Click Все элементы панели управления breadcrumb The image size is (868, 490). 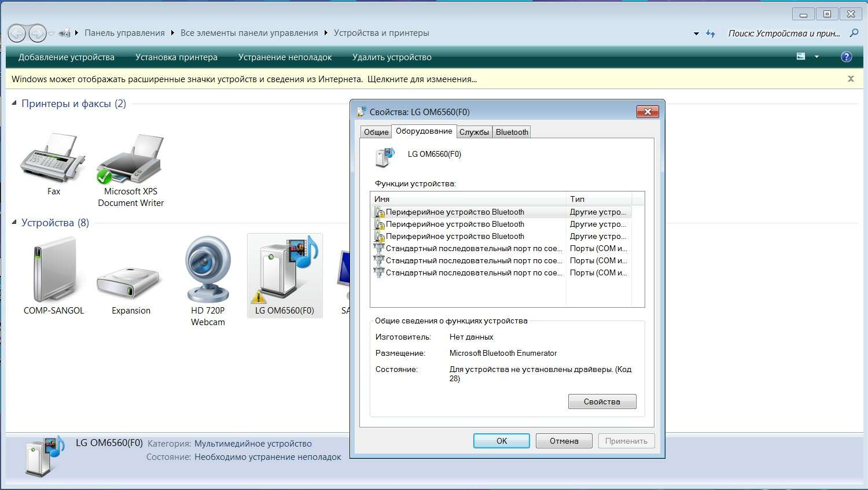[x=249, y=33]
